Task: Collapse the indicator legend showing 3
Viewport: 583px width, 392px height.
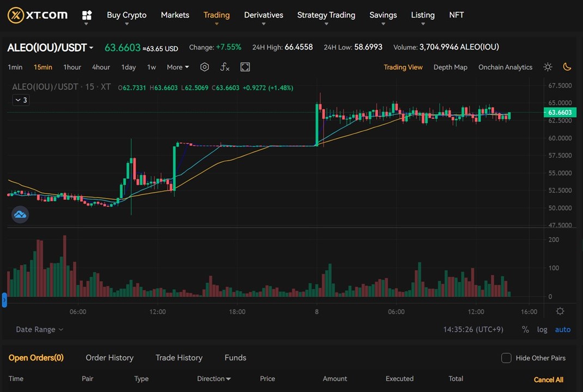Action: [x=21, y=100]
